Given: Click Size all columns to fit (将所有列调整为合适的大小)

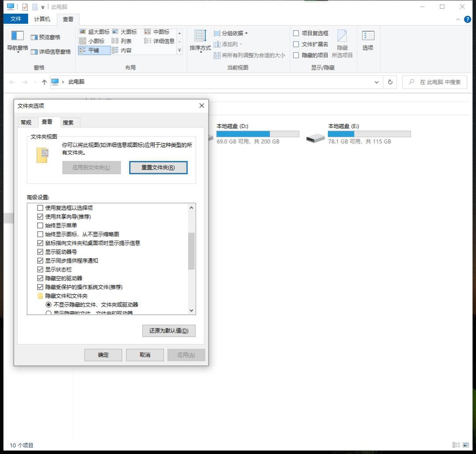Looking at the screenshot, I should coord(249,55).
